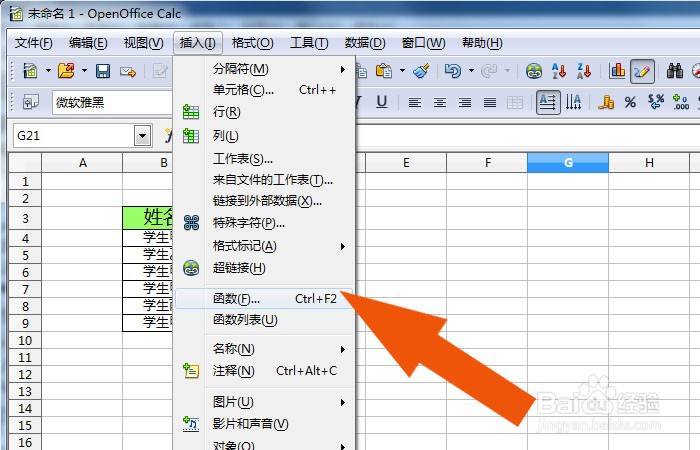Click the font name field 微软雅黑
Image resolution: width=700 pixels, height=450 pixels.
(x=112, y=103)
